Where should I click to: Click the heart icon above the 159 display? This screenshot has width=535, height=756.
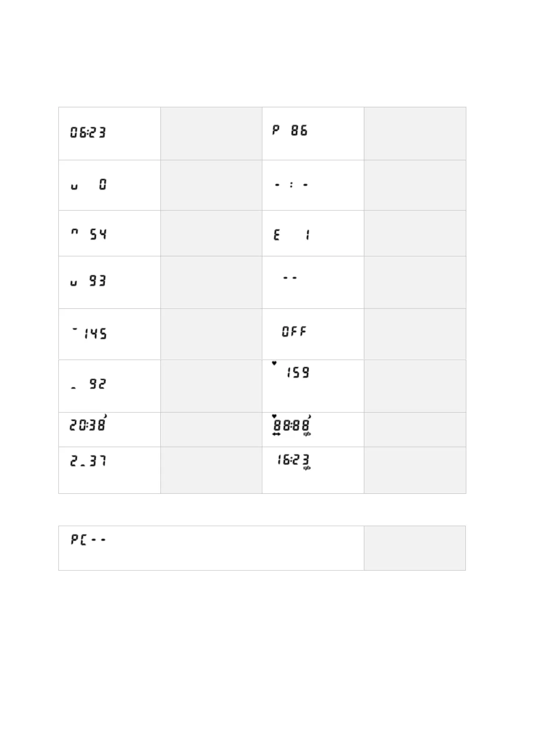(274, 363)
